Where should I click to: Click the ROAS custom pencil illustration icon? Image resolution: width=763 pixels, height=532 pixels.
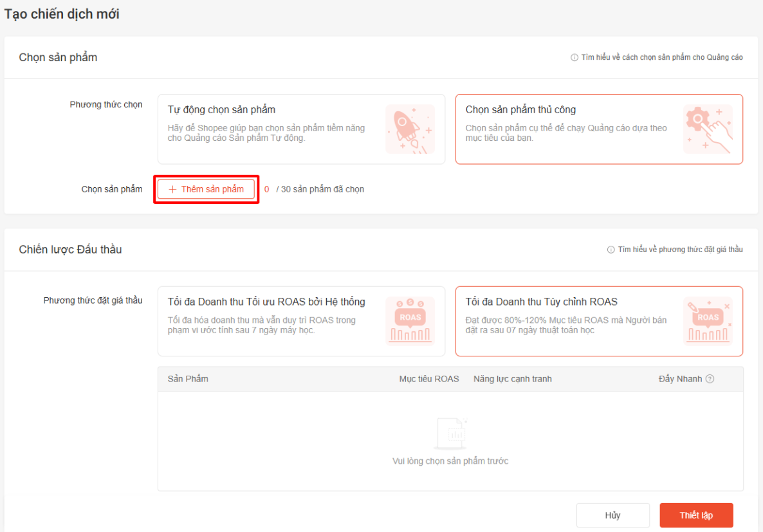click(708, 321)
